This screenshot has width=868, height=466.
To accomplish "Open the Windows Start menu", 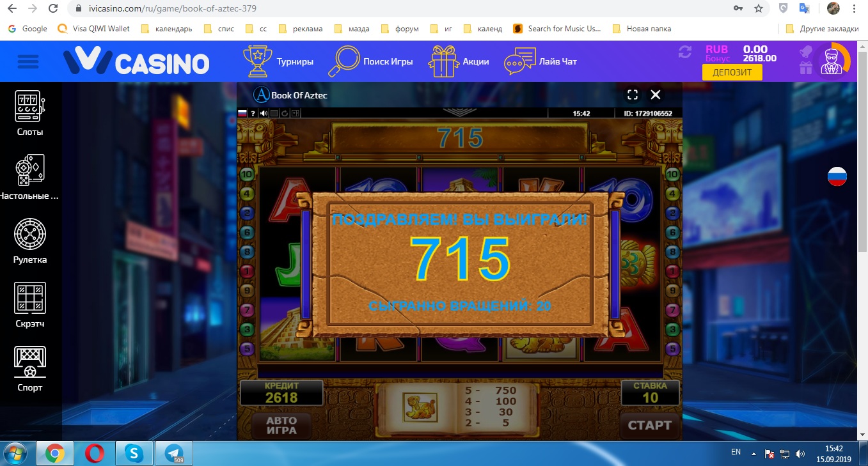I will click(x=16, y=453).
